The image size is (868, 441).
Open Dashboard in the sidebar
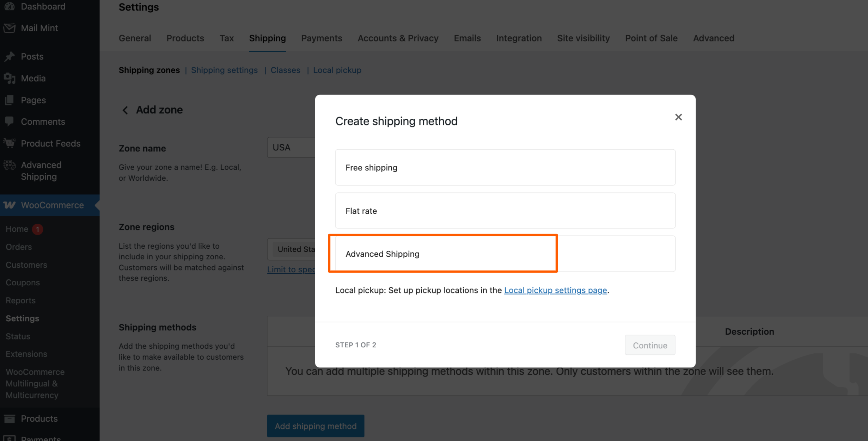[43, 6]
